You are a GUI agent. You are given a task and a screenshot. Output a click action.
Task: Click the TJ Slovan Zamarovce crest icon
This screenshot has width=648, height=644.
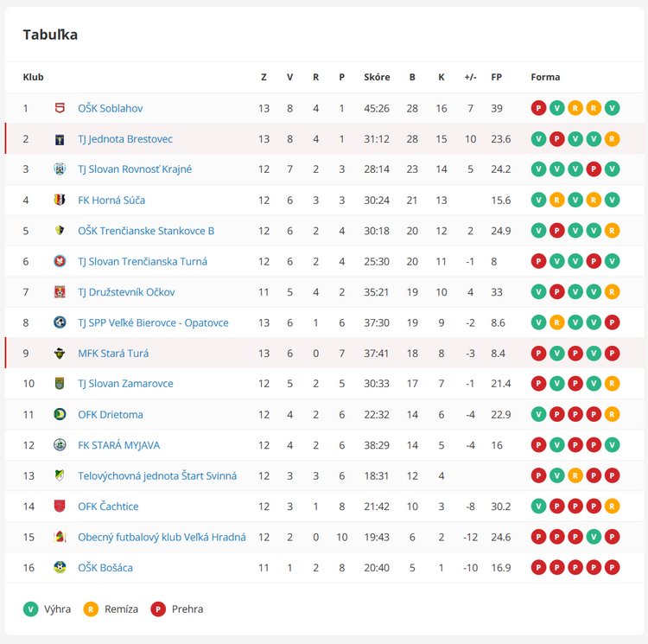60,384
